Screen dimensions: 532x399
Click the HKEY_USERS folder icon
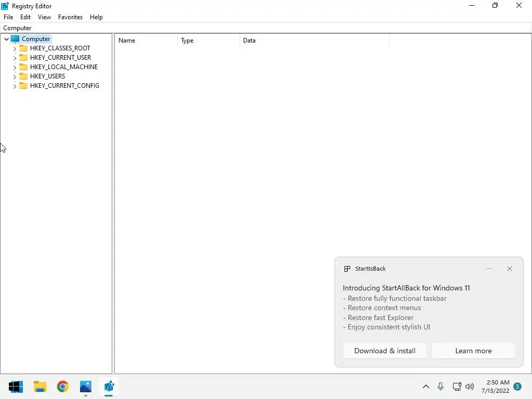23,76
